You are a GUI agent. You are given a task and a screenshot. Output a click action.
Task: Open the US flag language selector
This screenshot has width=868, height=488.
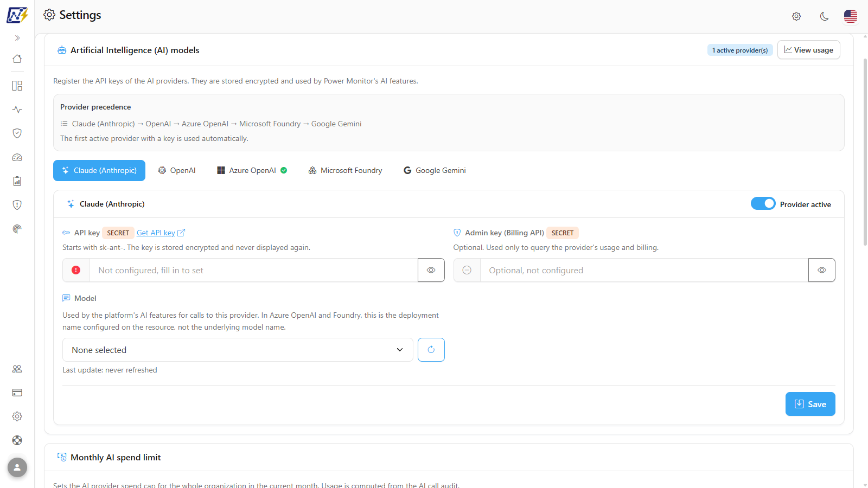click(851, 16)
